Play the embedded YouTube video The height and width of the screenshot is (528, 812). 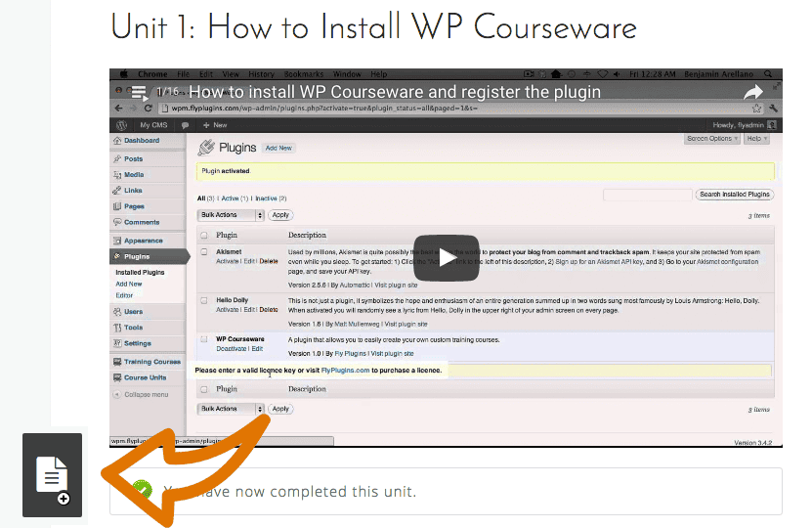coord(446,258)
